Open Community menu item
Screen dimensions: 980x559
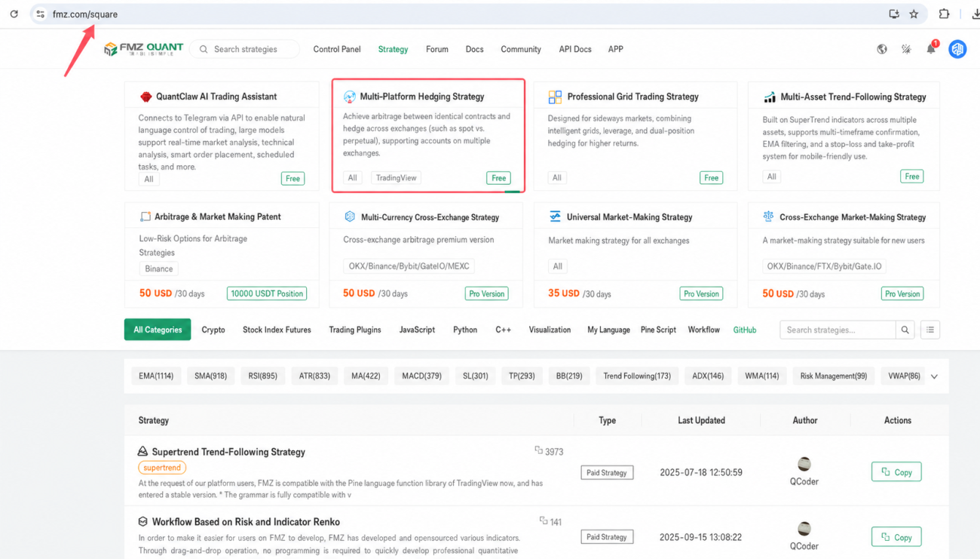[x=521, y=49]
